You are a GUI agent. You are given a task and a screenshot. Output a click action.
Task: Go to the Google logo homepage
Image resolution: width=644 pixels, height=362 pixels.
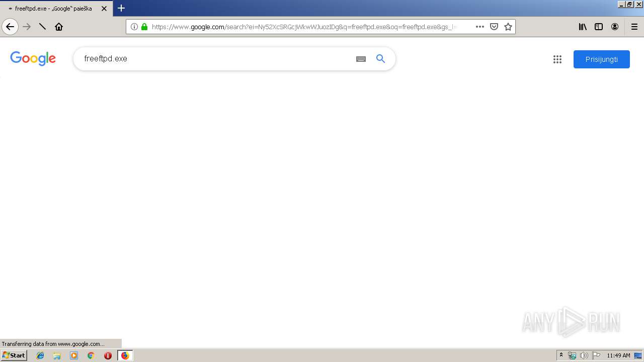coord(33,59)
